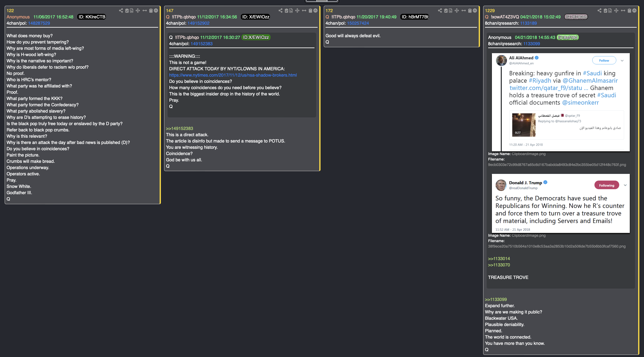Open 8chan/qresearch quoted link 1133099
The width and height of the screenshot is (644, 357).
531,44
